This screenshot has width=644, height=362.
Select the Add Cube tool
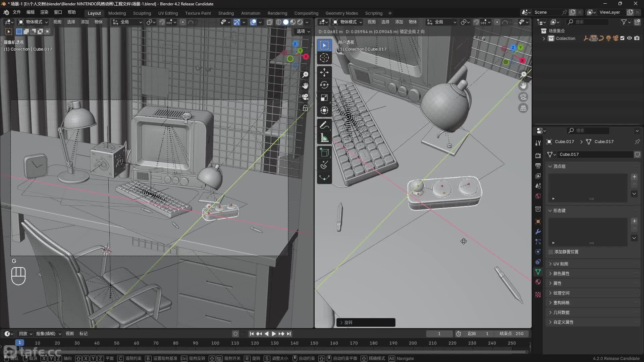tap(324, 153)
